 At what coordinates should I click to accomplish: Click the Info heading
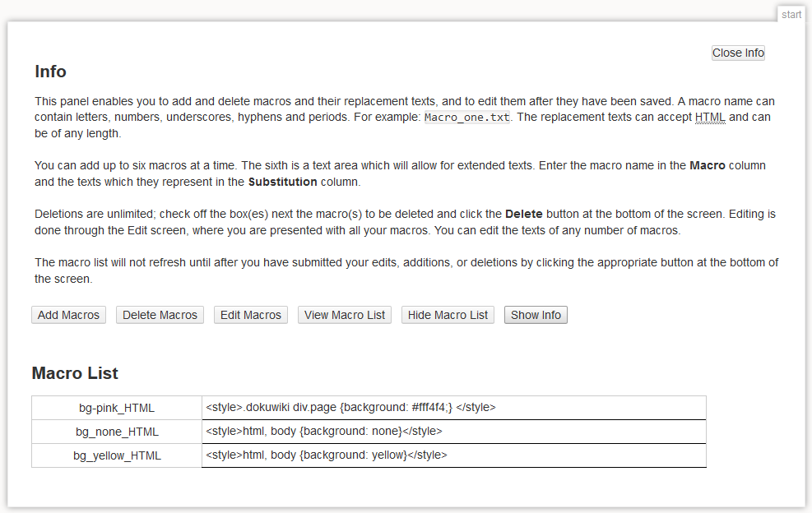tap(50, 72)
